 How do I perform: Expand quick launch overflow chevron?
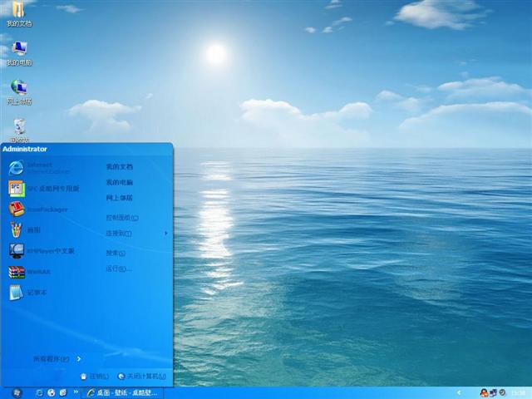coord(76,392)
